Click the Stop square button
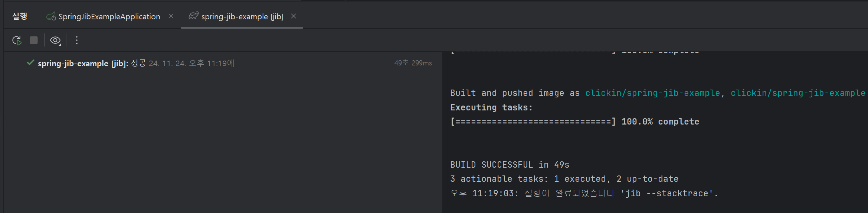868x213 pixels. point(34,40)
